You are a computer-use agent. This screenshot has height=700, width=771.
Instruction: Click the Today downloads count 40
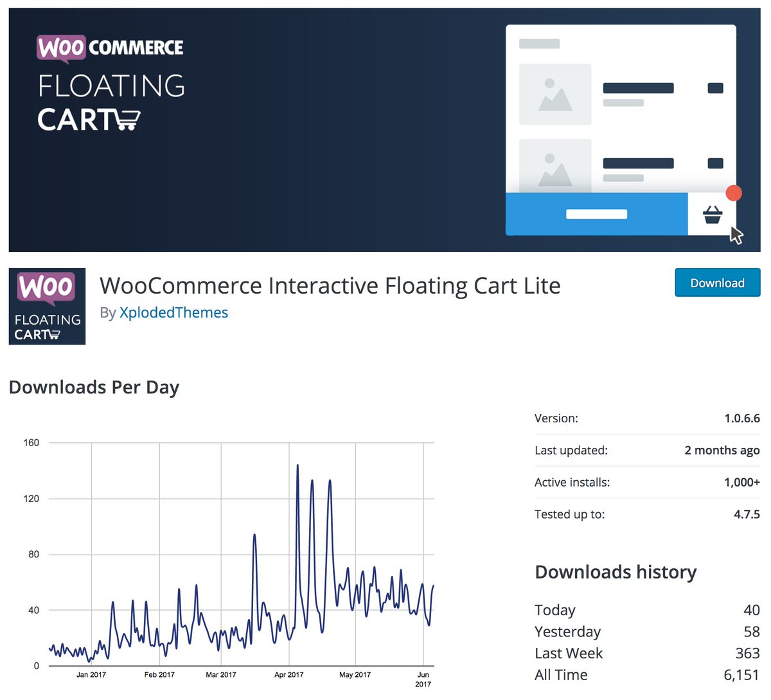752,610
